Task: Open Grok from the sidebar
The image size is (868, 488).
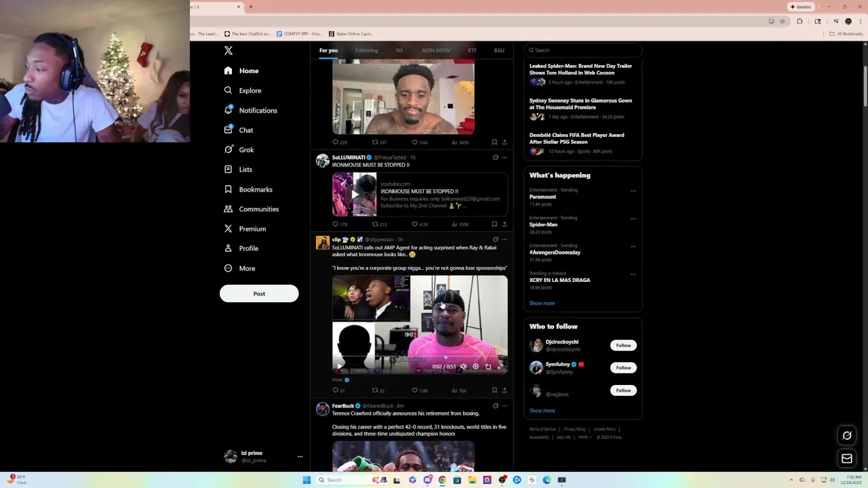Action: (239, 150)
